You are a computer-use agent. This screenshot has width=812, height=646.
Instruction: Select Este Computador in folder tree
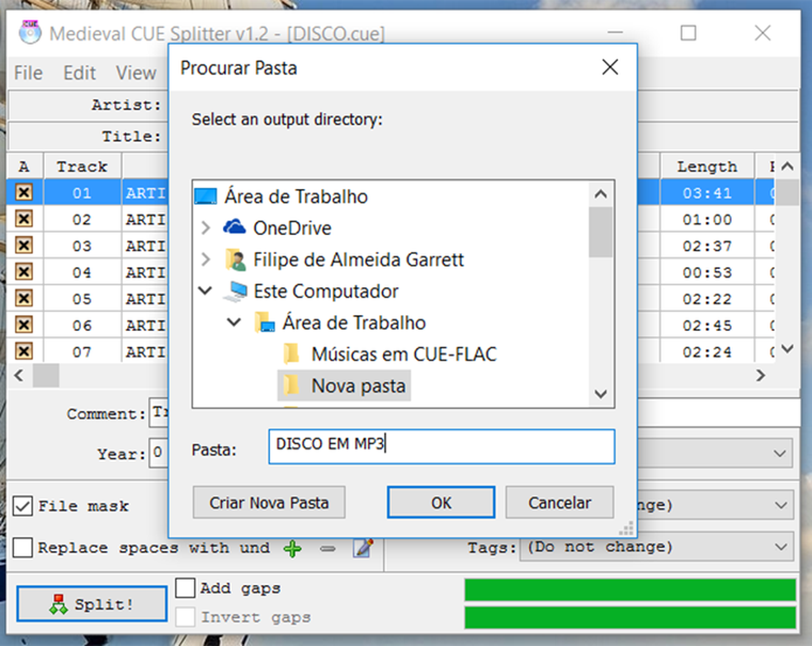(x=326, y=291)
